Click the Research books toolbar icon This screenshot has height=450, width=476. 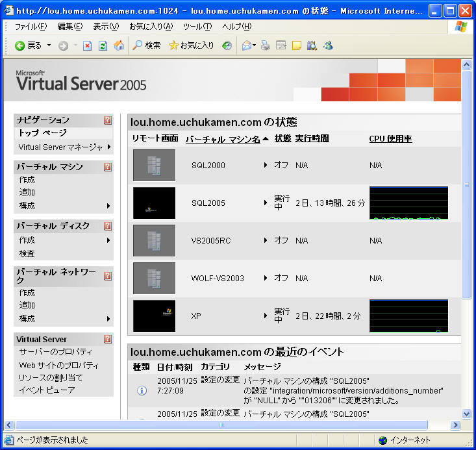pyautogui.click(x=312, y=45)
